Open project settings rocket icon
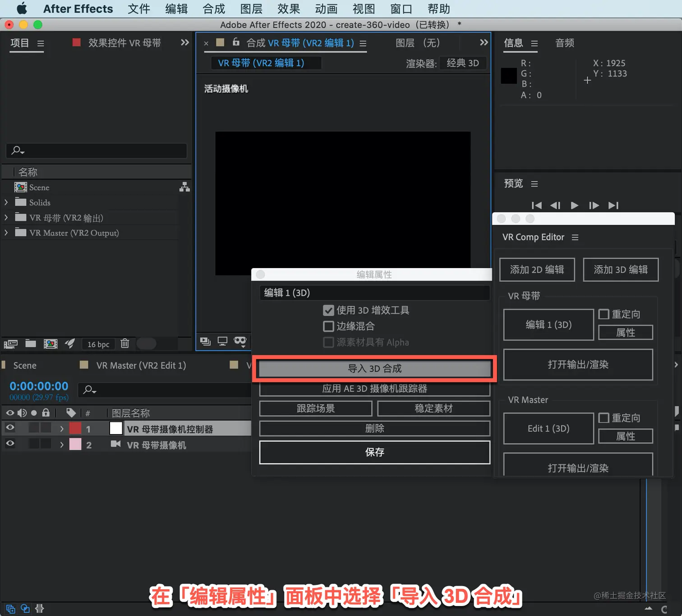The height and width of the screenshot is (616, 682). (x=69, y=343)
